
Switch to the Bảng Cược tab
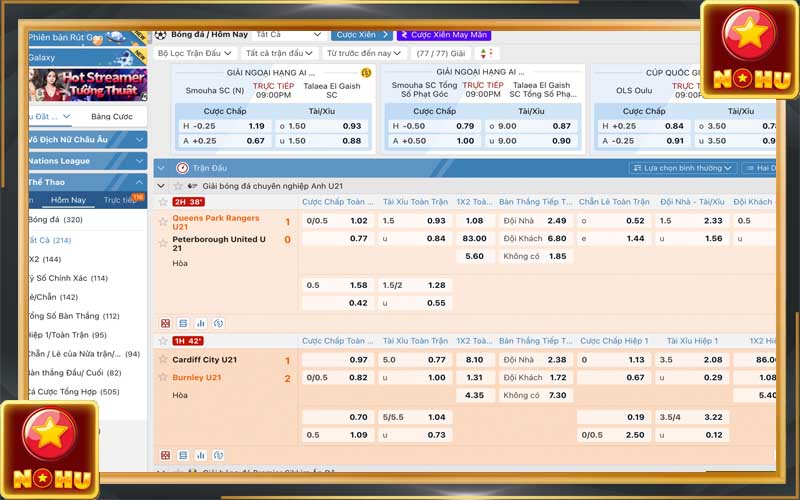click(x=112, y=117)
